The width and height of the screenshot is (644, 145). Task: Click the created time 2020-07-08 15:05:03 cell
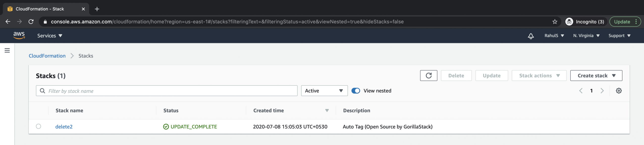pyautogui.click(x=290, y=127)
